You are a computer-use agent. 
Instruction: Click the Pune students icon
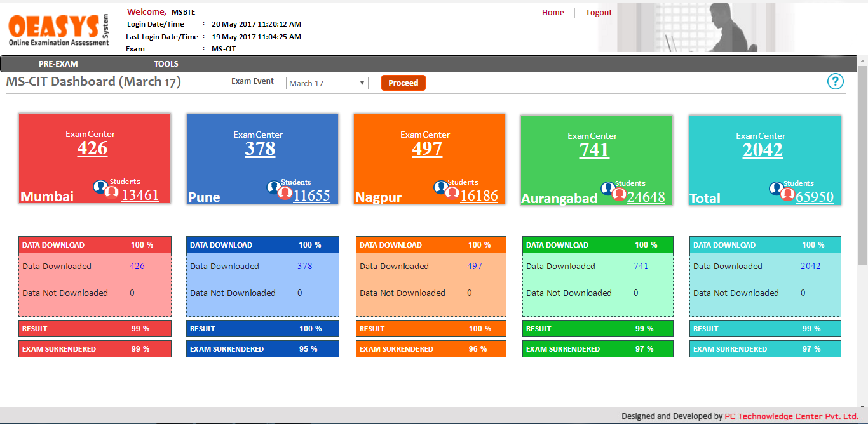pyautogui.click(x=280, y=190)
